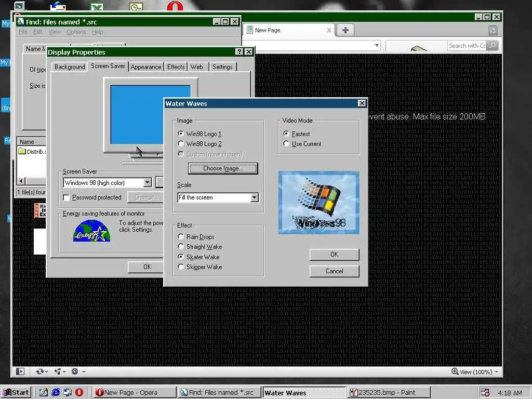Click the help question mark in Display Properties
Image resolution: width=532 pixels, height=399 pixels.
click(x=239, y=51)
